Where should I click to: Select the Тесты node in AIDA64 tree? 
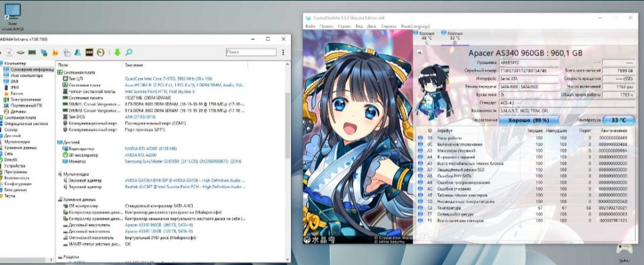[x=12, y=196]
